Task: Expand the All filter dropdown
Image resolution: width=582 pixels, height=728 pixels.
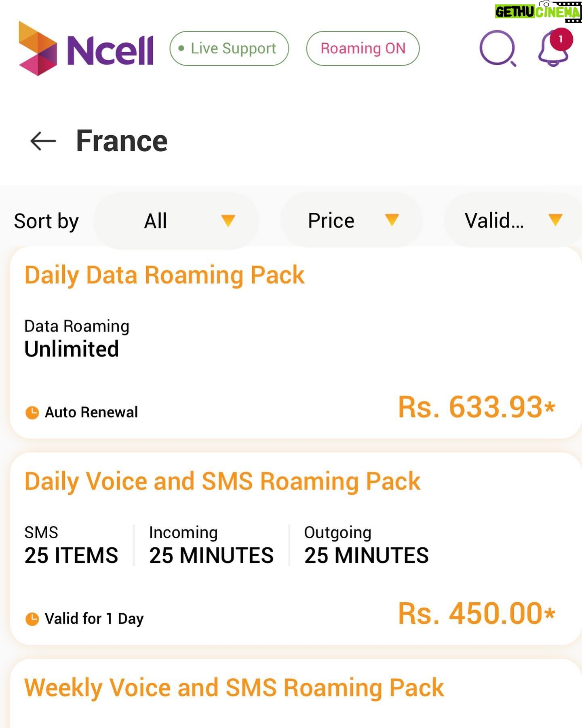Action: coord(176,221)
